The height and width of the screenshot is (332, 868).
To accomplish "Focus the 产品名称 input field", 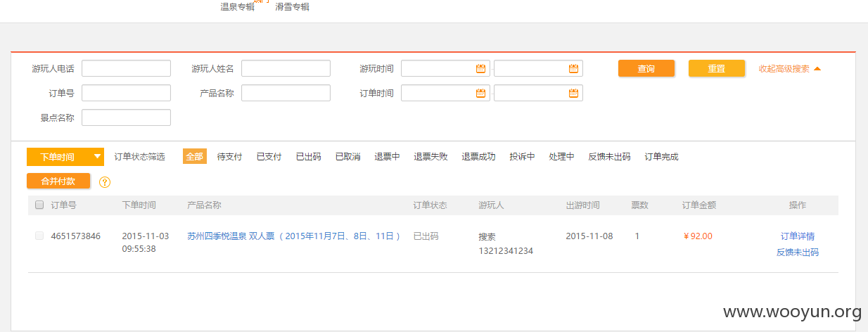I will (x=286, y=93).
